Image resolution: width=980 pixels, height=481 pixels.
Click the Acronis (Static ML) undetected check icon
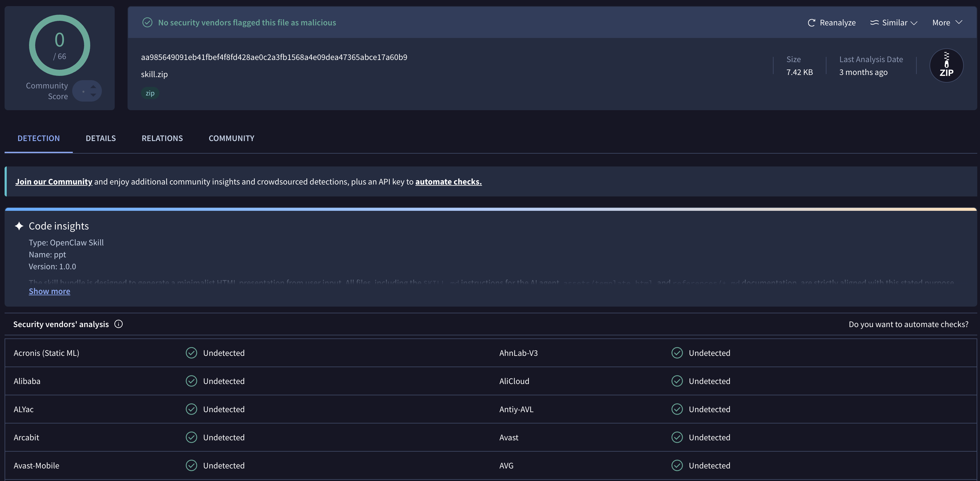[191, 353]
